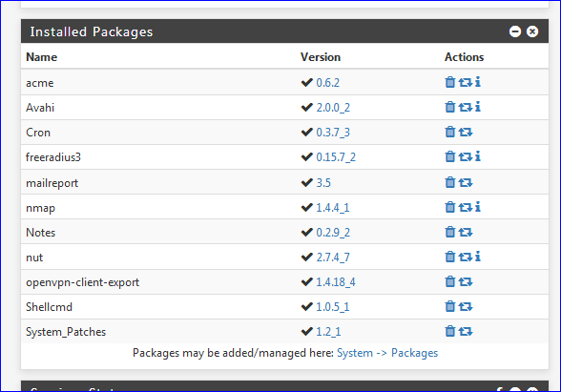Select the Actions column header
561x392 pixels.
464,57
